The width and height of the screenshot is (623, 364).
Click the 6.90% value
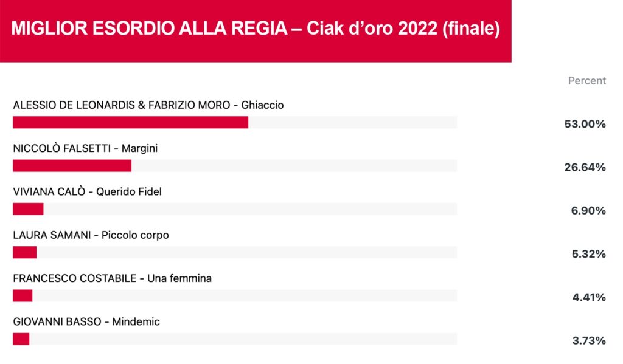(588, 210)
